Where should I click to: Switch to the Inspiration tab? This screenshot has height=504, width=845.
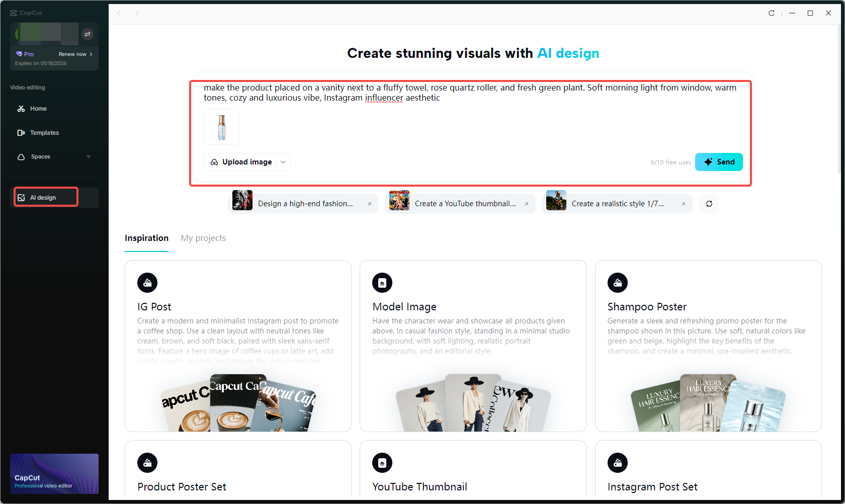(x=146, y=238)
